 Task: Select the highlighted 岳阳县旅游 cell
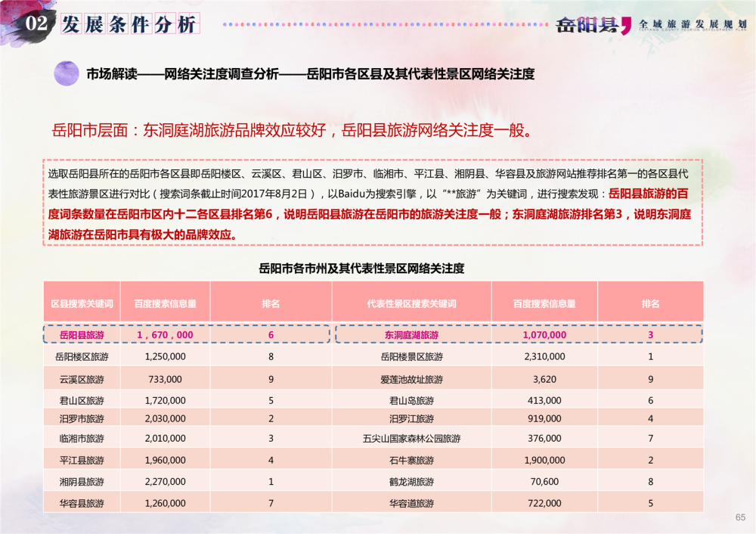click(82, 334)
